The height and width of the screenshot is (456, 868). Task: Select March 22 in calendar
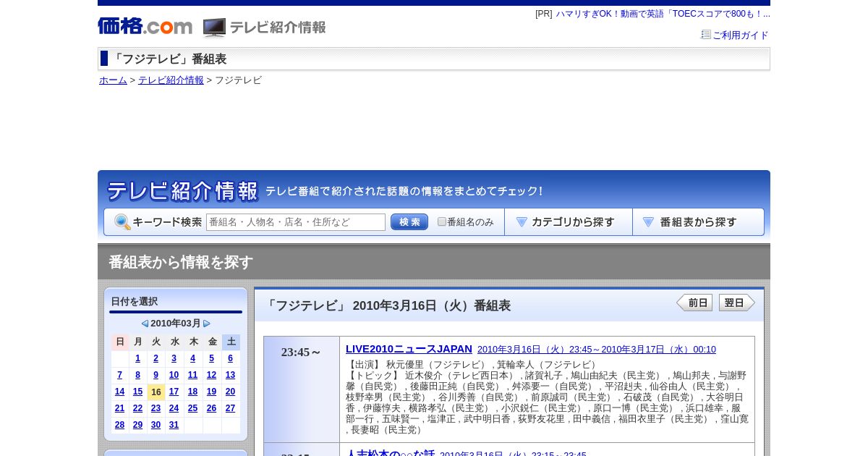pyautogui.click(x=138, y=408)
